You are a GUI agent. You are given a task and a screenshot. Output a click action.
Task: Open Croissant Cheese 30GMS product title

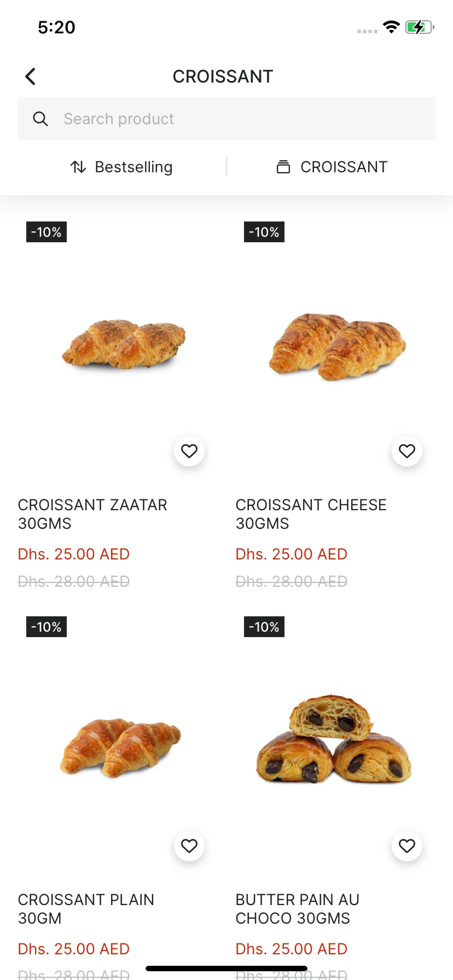(x=311, y=514)
